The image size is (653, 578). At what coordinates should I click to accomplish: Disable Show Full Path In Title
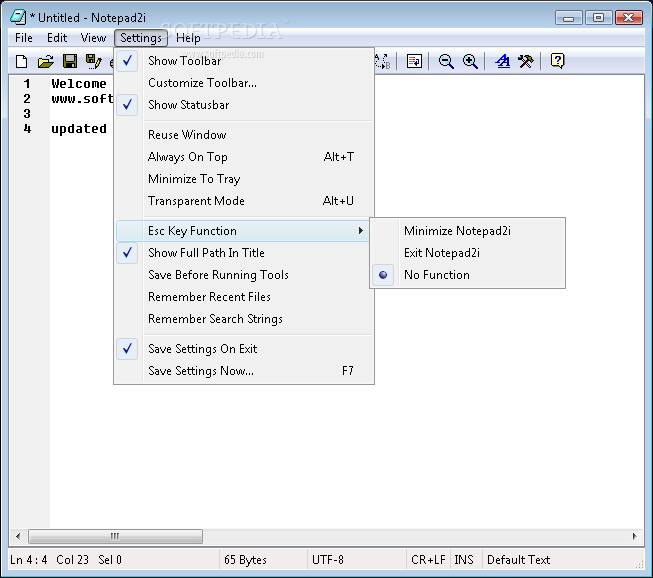point(244,253)
